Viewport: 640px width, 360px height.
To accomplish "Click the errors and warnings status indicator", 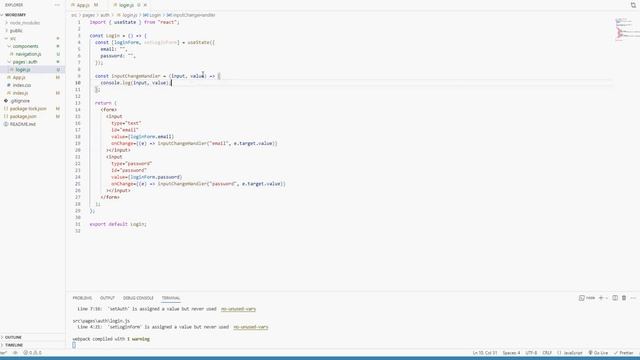I will tap(32, 353).
